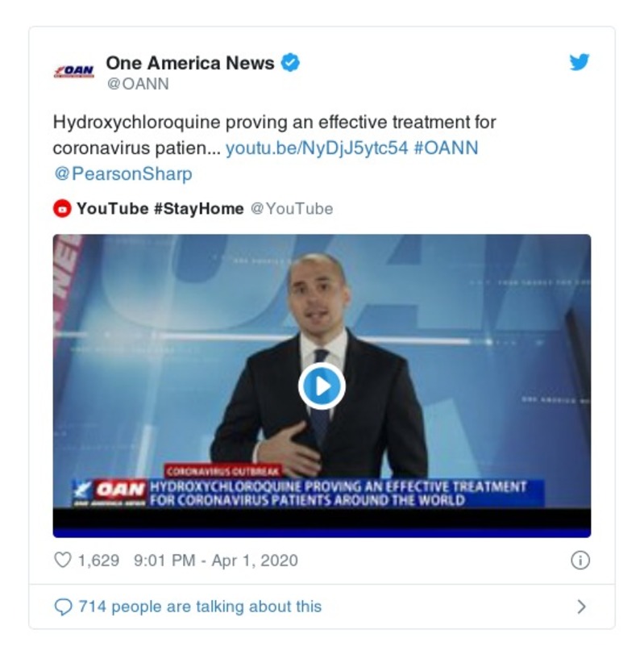Image resolution: width=644 pixels, height=659 pixels.
Task: Open the youtu.be/NyDjJ5ytc54 link
Action: point(317,148)
